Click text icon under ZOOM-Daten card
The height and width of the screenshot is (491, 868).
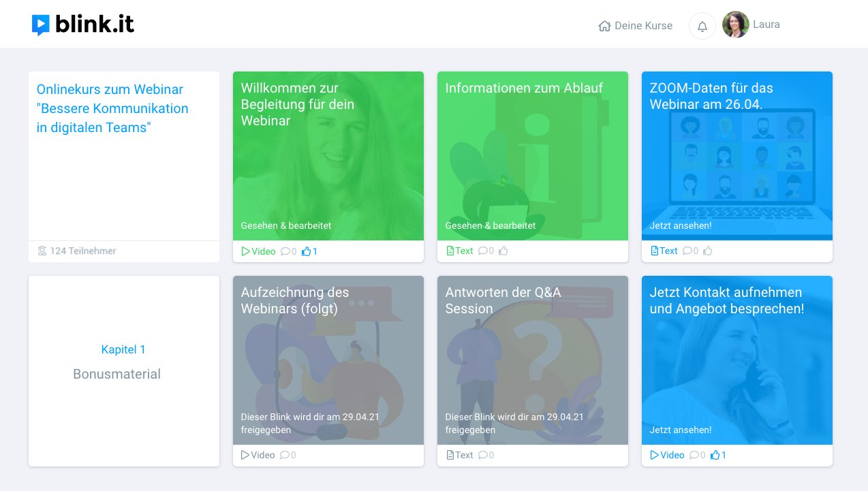coord(654,251)
